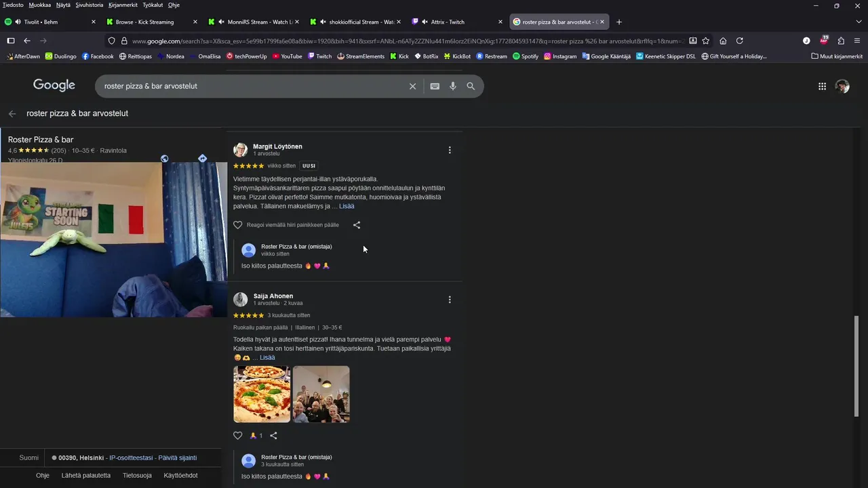Open the Käyttöehdot footer link
Viewport: 868px width, 488px height.
click(181, 475)
